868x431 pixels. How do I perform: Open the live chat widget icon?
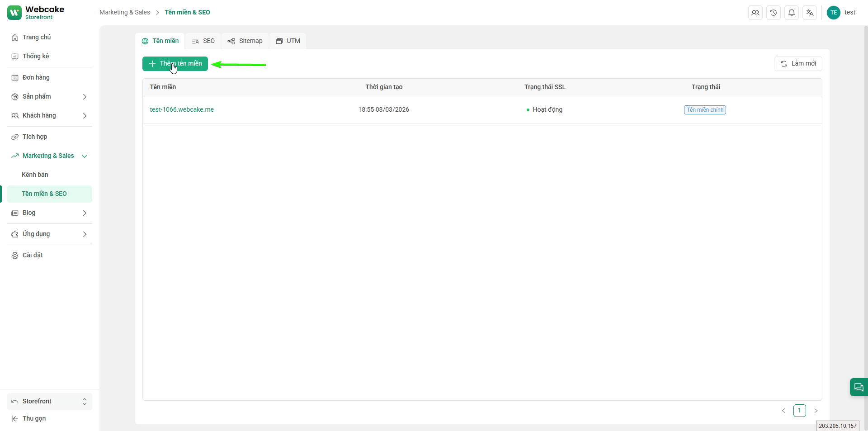click(859, 387)
